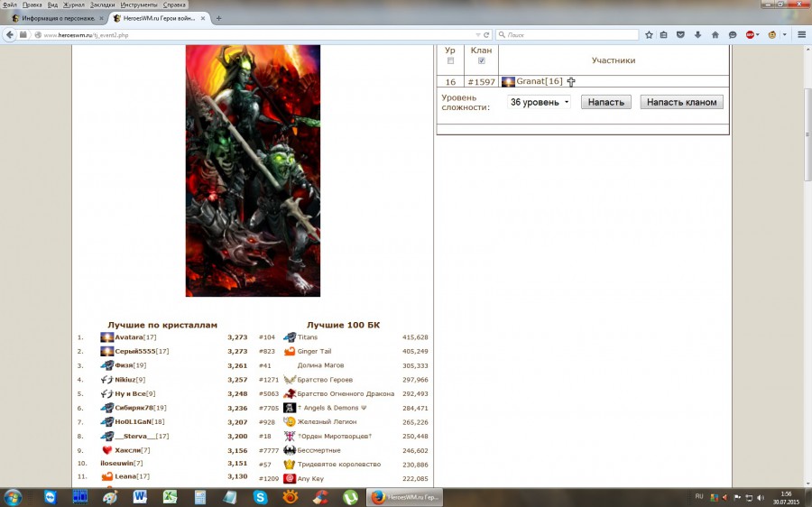The height and width of the screenshot is (507, 812).
Task: Click the Ginger Tail clan icon
Action: (x=290, y=351)
